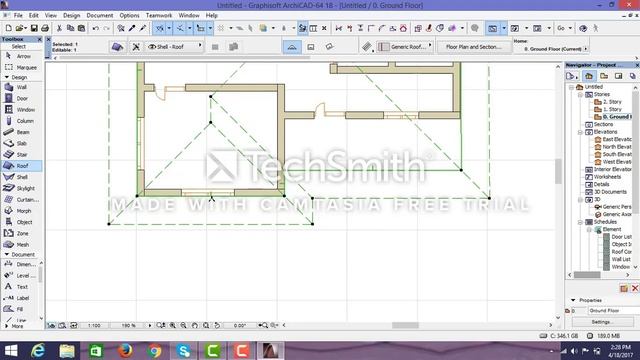Screen dimensions: 640x360
Task: Select the Marquee tool
Action: (x=21, y=67)
